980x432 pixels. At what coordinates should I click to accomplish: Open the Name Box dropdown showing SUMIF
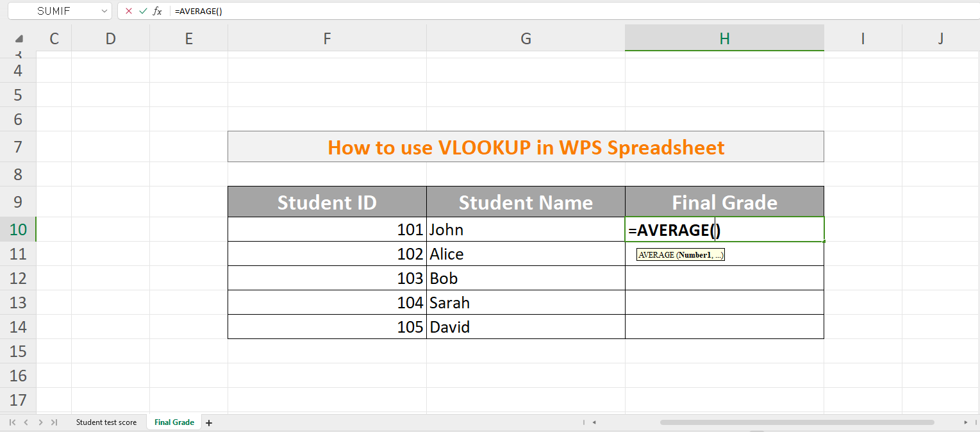pyautogui.click(x=104, y=11)
